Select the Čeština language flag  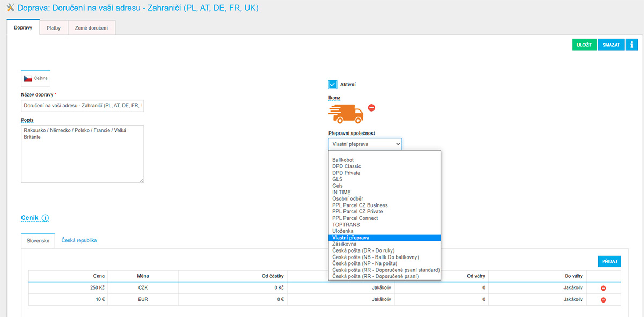click(x=35, y=78)
